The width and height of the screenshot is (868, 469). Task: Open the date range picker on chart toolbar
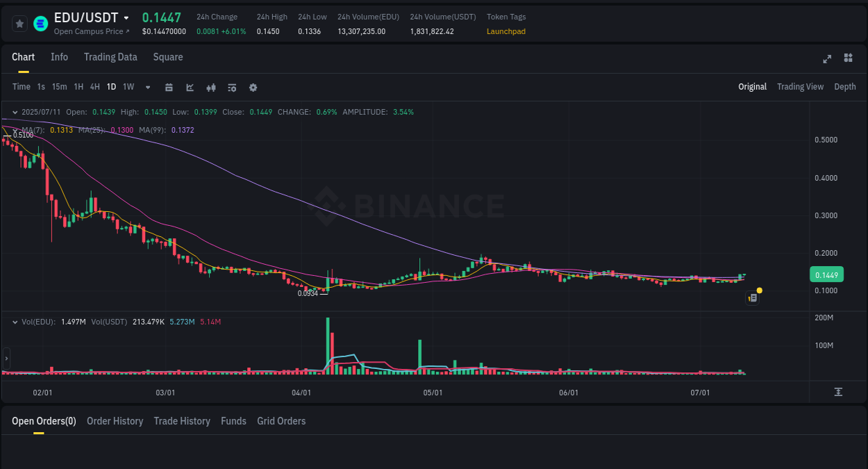tap(169, 87)
